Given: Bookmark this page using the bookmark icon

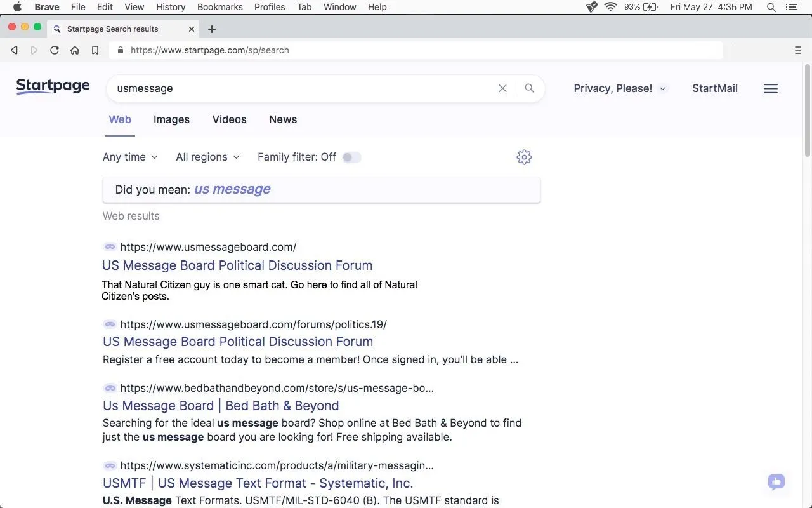Looking at the screenshot, I should point(95,50).
